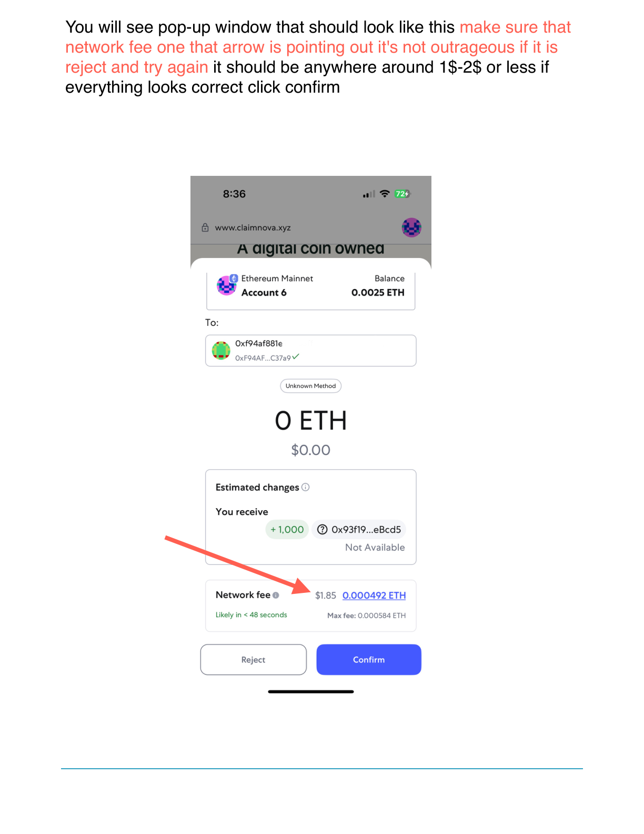Select the 0xf94af881e recipient field
Image resolution: width=644 pixels, height=834 pixels.
(x=310, y=350)
